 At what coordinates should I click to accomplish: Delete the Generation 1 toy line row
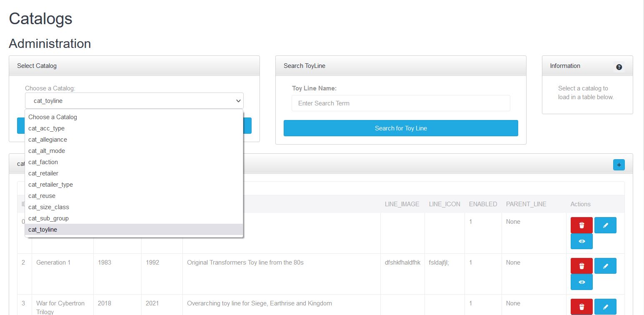pos(582,266)
